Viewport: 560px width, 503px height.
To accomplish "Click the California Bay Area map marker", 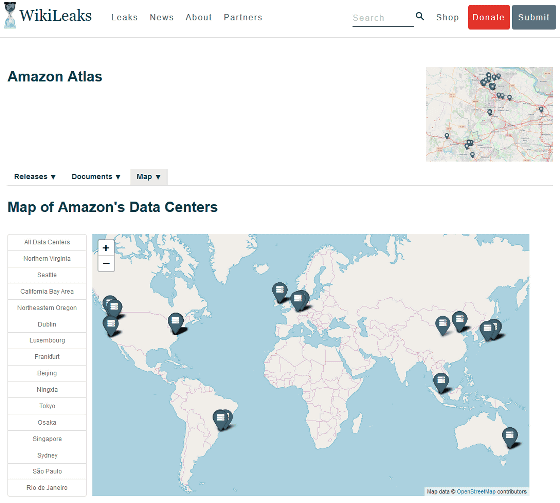I will pos(111,326).
